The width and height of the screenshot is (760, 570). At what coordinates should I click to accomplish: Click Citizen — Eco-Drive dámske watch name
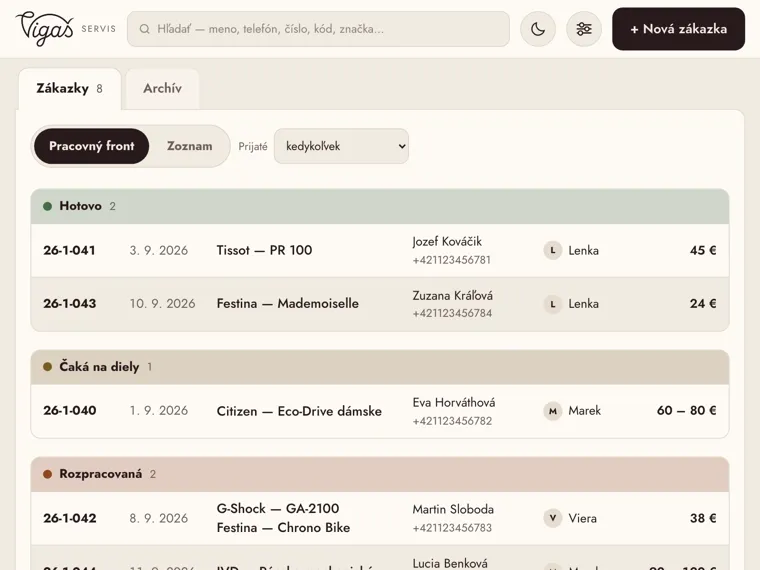click(299, 411)
